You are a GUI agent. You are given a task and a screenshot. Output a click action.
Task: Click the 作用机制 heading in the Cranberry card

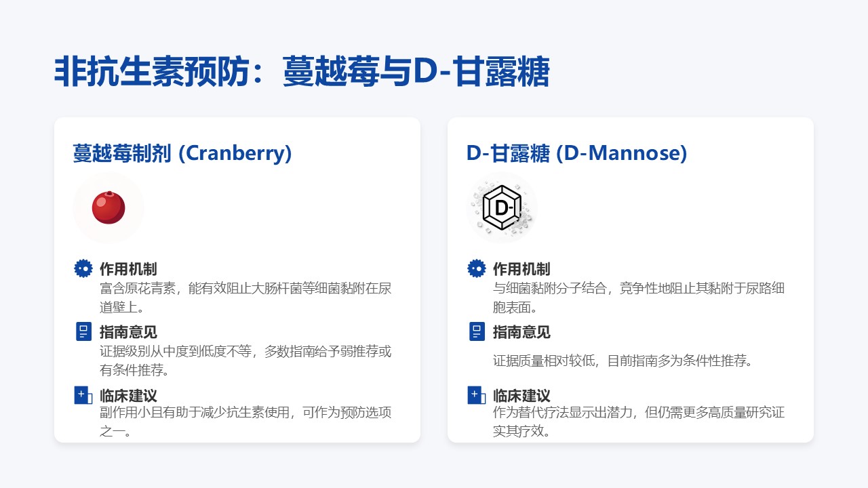click(128, 269)
